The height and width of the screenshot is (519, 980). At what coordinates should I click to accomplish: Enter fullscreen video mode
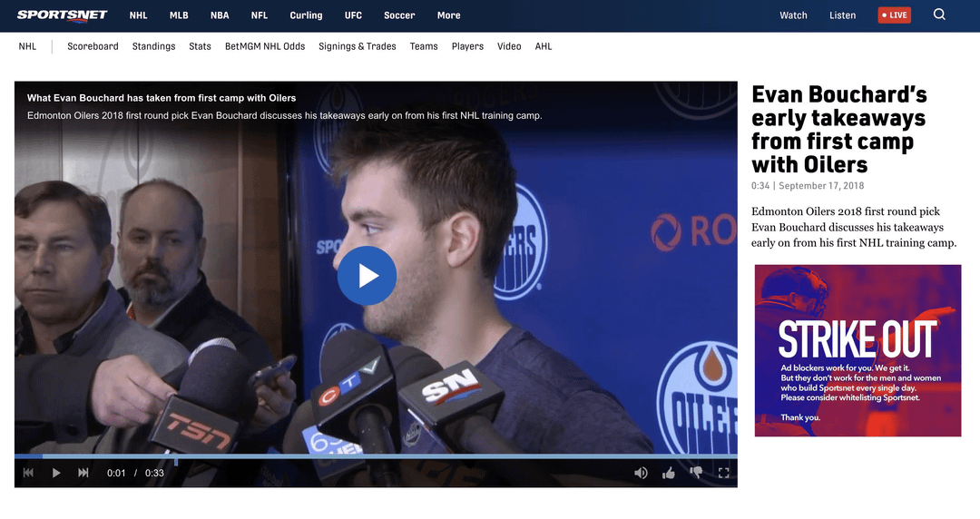tap(723, 473)
